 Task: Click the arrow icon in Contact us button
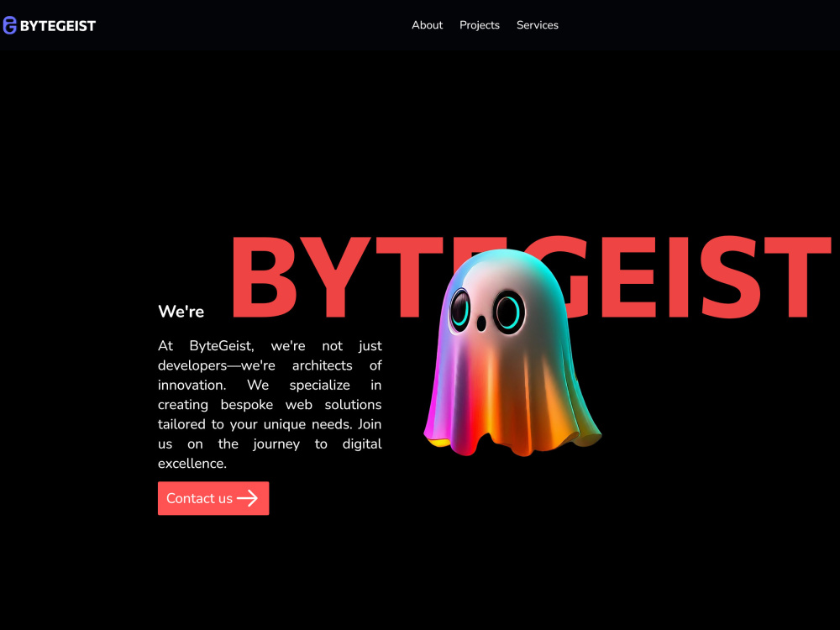point(248,498)
